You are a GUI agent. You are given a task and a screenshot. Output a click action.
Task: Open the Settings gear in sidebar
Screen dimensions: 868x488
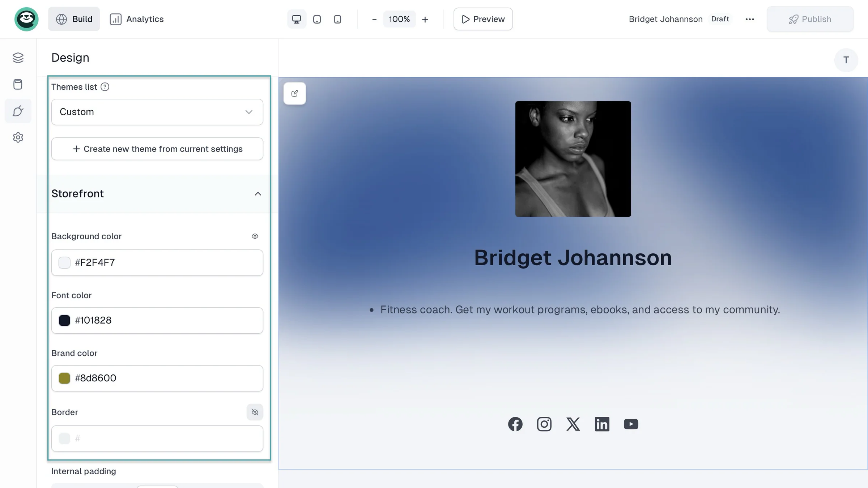18,137
